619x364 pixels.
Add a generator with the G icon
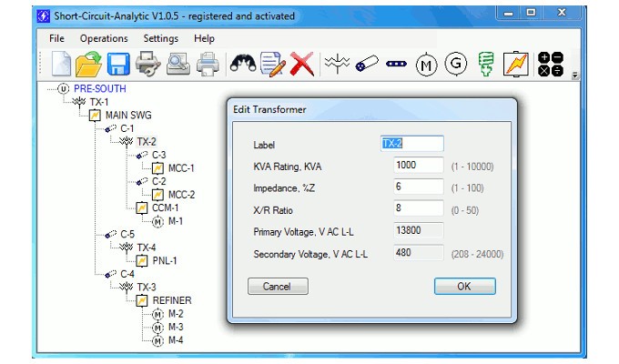(x=455, y=63)
